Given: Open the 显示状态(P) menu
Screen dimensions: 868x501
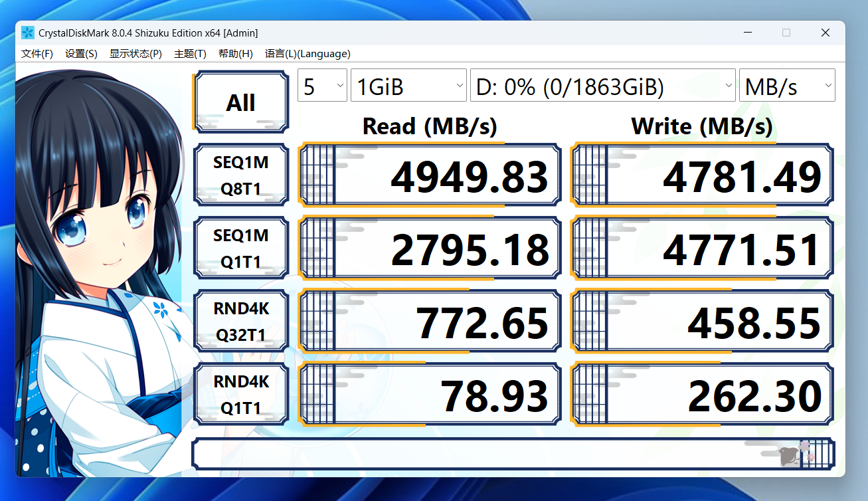Looking at the screenshot, I should 135,54.
